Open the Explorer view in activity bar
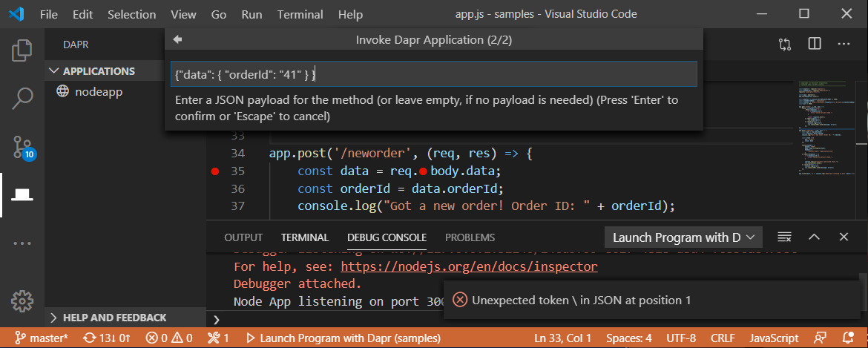The image size is (868, 348). click(22, 50)
